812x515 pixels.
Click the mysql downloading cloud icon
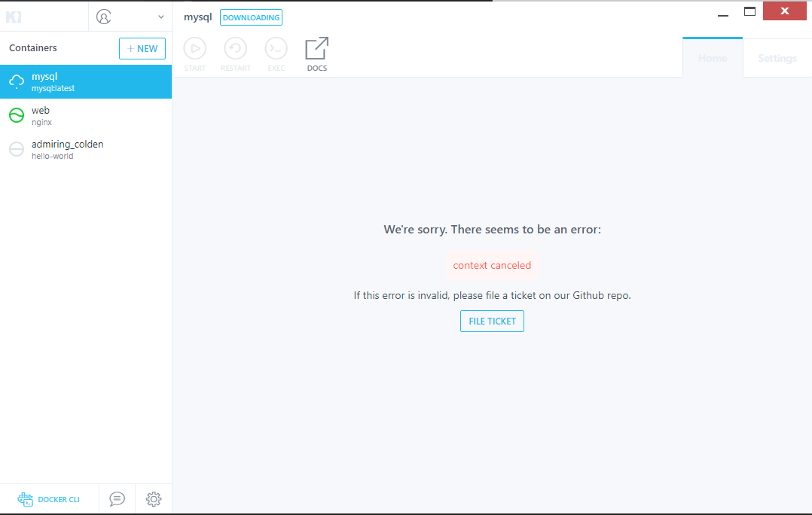click(x=17, y=81)
